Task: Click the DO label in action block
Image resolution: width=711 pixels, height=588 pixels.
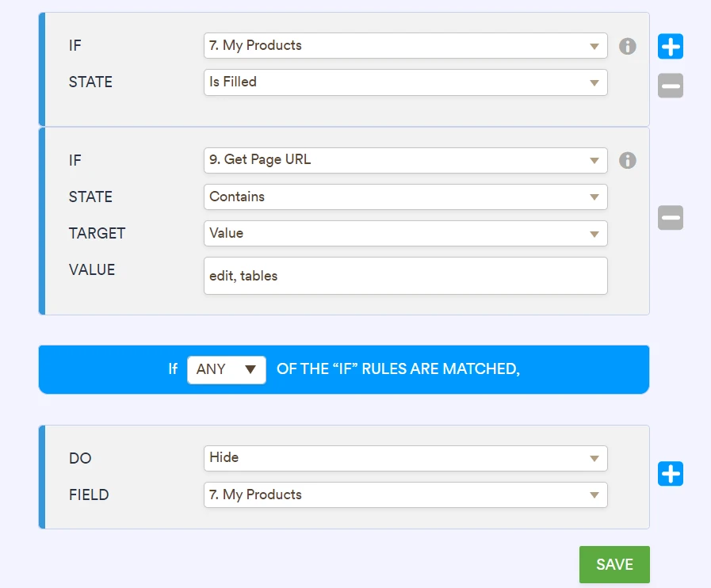Action: [80, 459]
